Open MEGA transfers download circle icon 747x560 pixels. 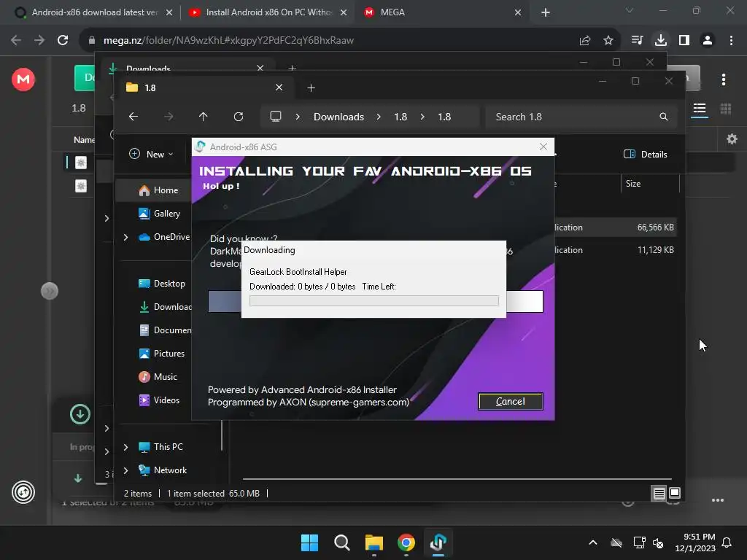tap(80, 414)
